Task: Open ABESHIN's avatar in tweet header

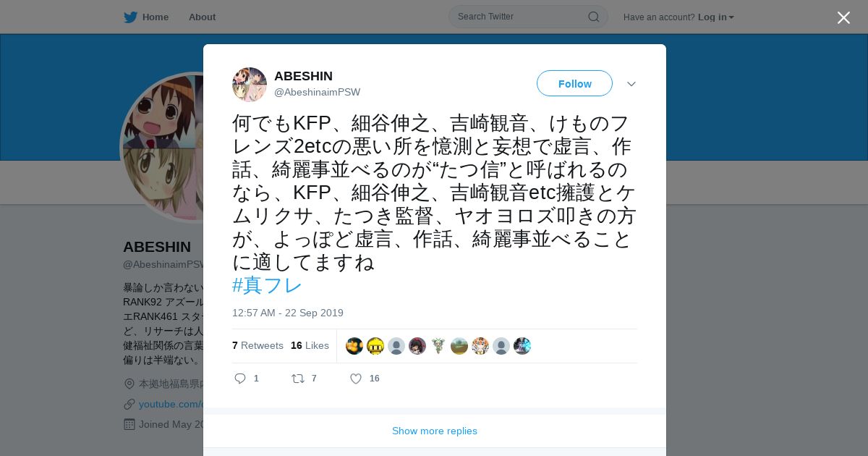Action: tap(250, 85)
